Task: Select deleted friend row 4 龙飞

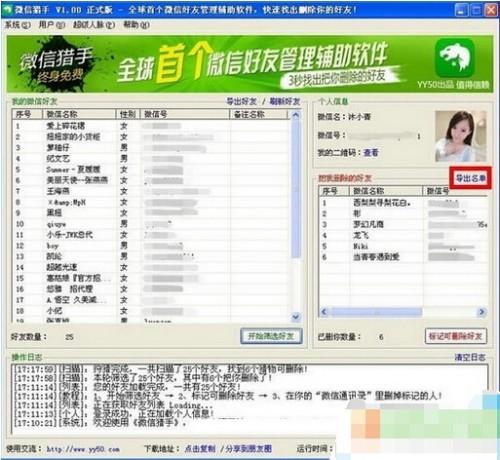Action: (403, 235)
